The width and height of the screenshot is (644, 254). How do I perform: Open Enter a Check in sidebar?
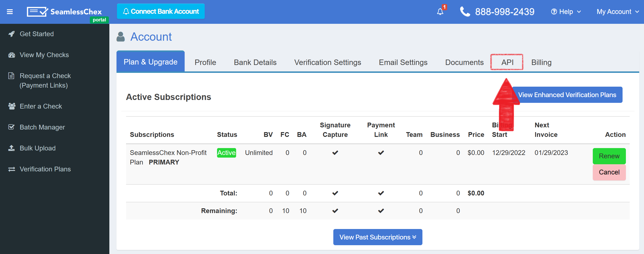click(x=41, y=106)
